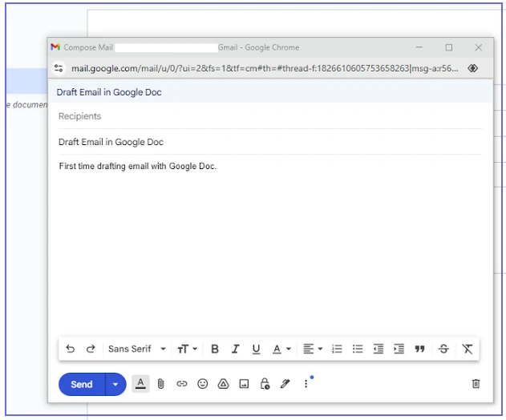Toggle bold formatting
The height and width of the screenshot is (420, 506).
tap(215, 349)
